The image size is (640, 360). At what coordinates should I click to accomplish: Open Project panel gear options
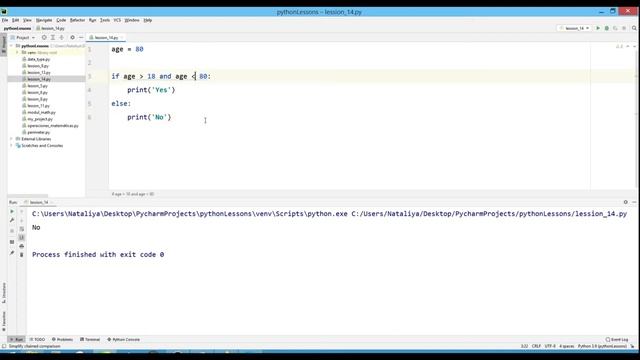coord(72,38)
